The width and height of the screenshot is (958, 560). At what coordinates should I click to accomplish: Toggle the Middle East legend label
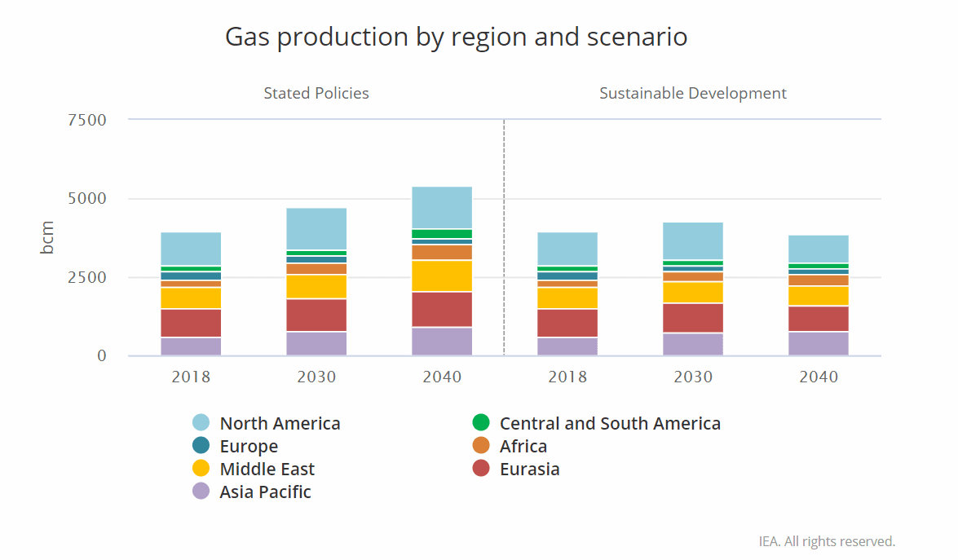(x=267, y=469)
